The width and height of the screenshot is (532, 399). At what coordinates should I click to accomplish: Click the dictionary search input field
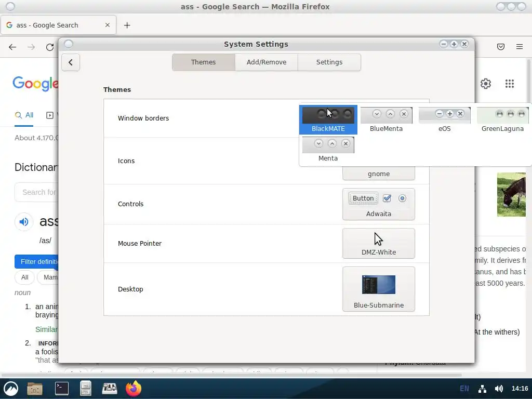37,192
